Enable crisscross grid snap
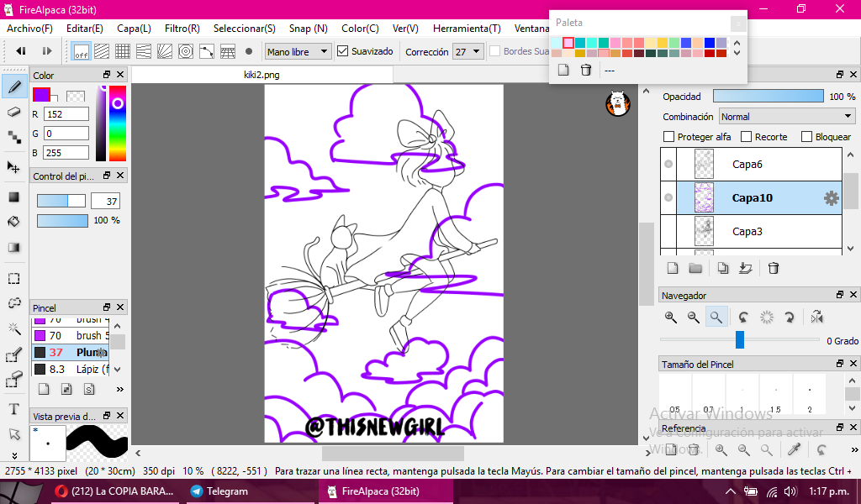Screen dimensions: 861x504 point(123,51)
